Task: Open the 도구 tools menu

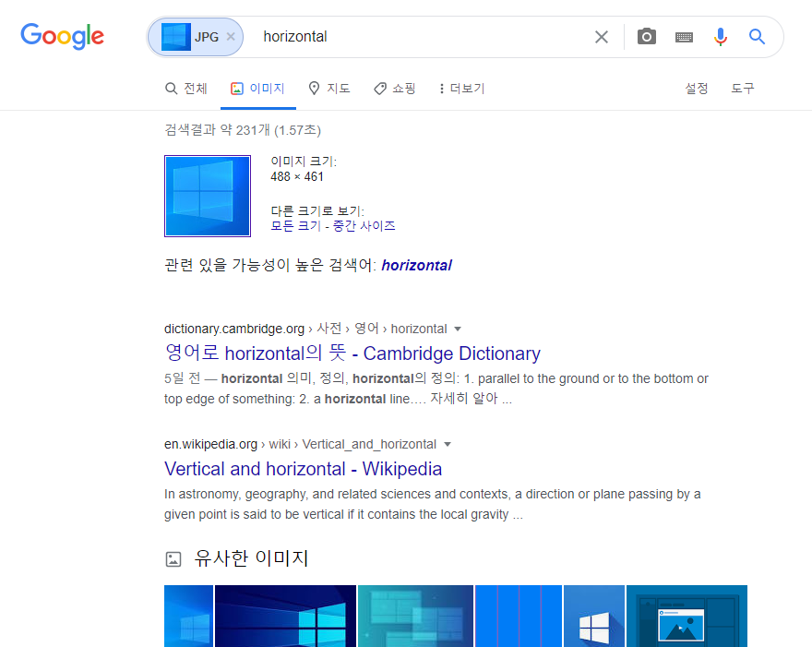Action: click(x=743, y=89)
